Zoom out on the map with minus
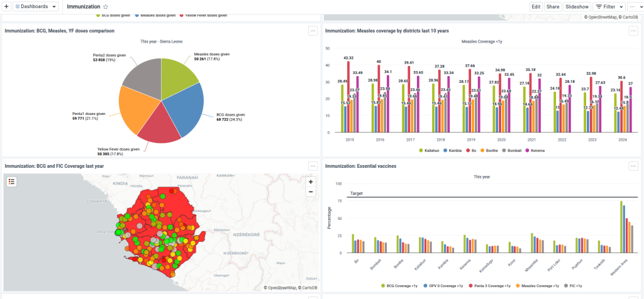The image size is (644, 299). tap(311, 192)
